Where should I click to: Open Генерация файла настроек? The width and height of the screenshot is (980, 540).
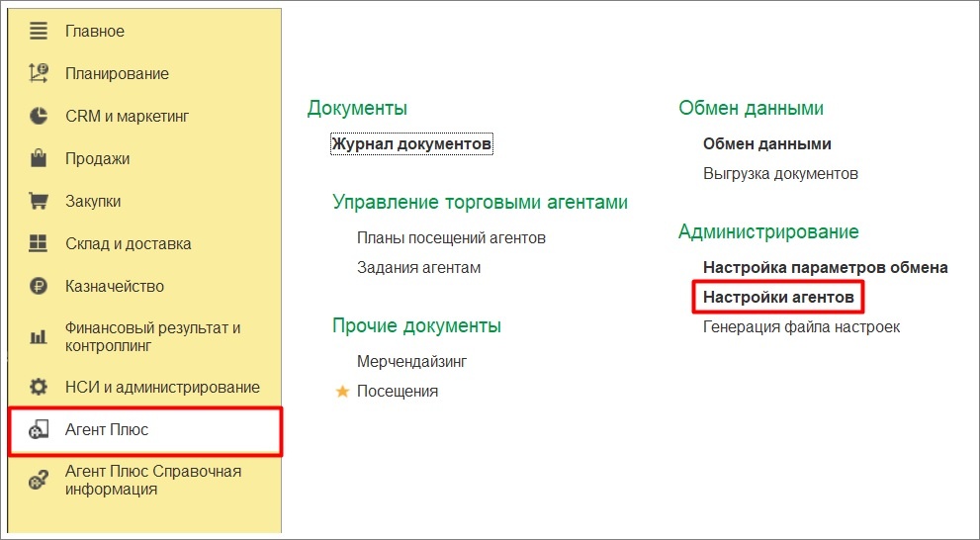[x=801, y=327]
